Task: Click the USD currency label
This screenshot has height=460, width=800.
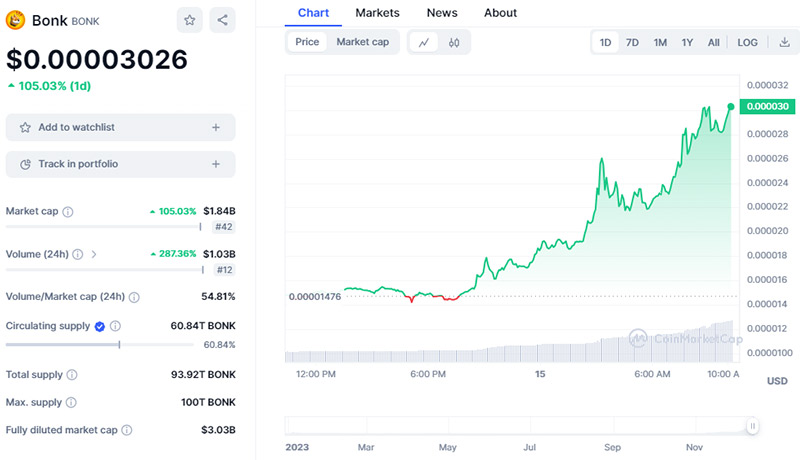Action: (x=777, y=381)
